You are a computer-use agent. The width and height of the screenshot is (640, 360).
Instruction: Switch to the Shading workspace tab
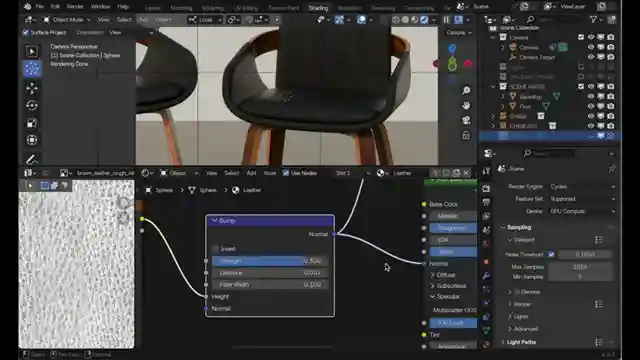tap(318, 8)
